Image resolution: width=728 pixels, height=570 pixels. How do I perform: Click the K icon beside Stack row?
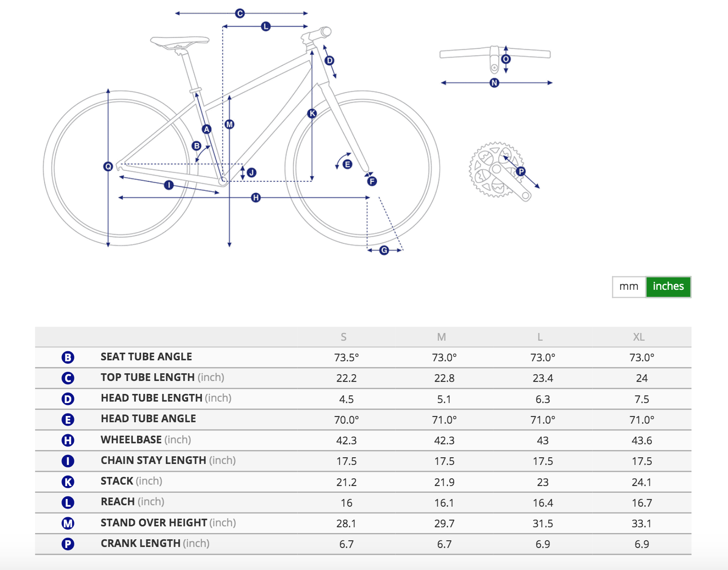pyautogui.click(x=68, y=482)
